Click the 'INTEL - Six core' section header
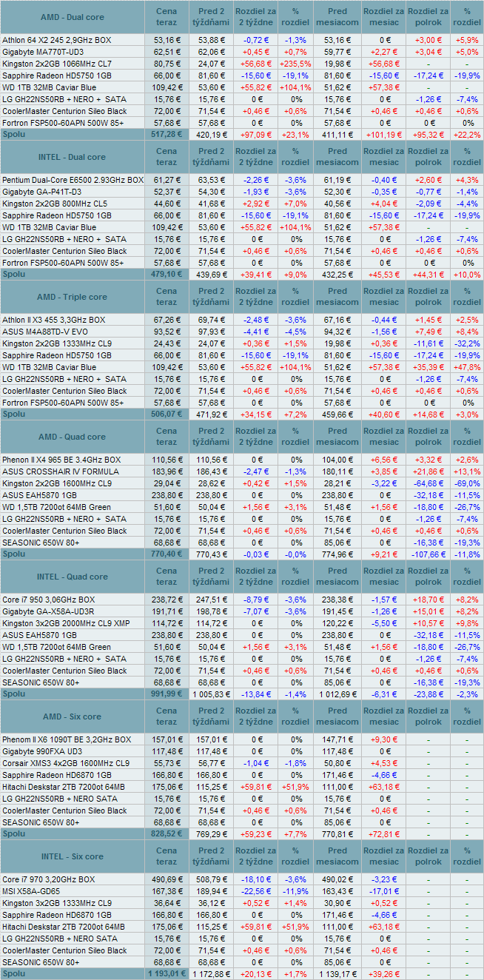The width and height of the screenshot is (484, 980). (x=72, y=856)
